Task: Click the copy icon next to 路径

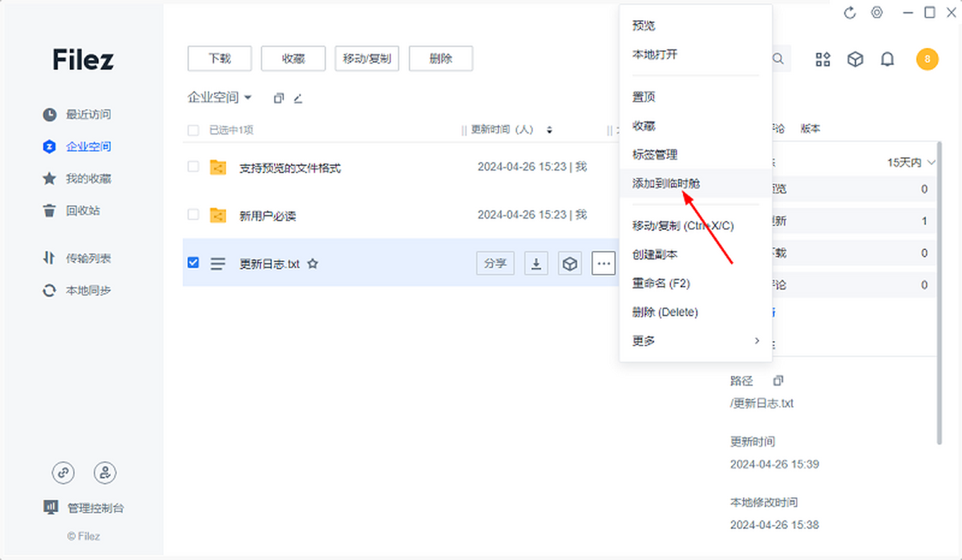Action: coord(778,381)
